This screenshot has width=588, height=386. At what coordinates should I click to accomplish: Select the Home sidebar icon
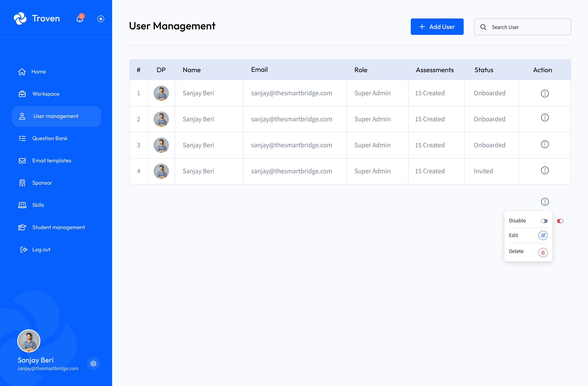click(22, 72)
